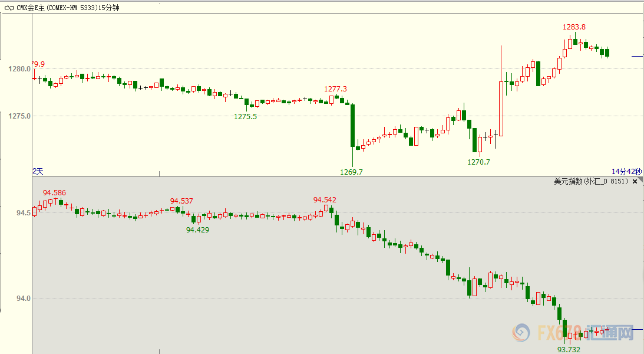Click the 94.5 axis label on index chart
Screen dimensions: 644x354
(x=22, y=212)
